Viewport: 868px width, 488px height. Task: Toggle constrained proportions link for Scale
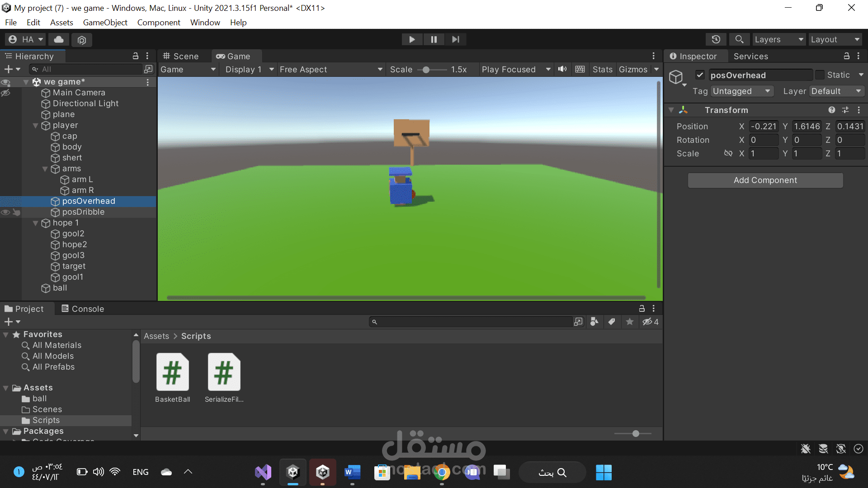tap(728, 153)
